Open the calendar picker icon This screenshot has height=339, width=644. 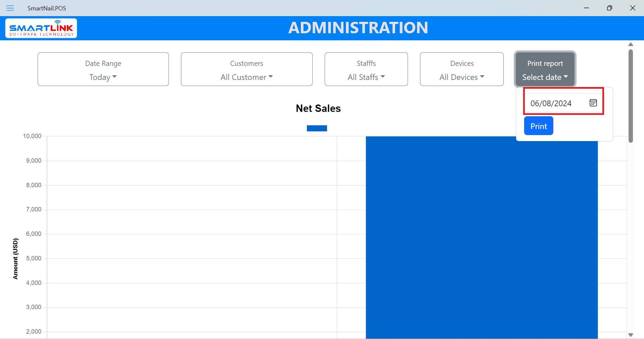coord(593,103)
